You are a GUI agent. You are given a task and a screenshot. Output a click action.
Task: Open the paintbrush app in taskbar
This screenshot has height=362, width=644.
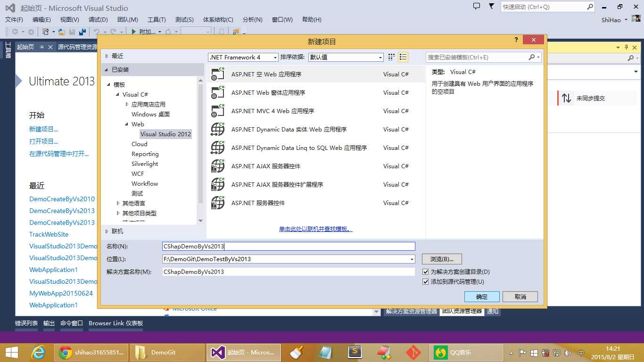click(296, 352)
